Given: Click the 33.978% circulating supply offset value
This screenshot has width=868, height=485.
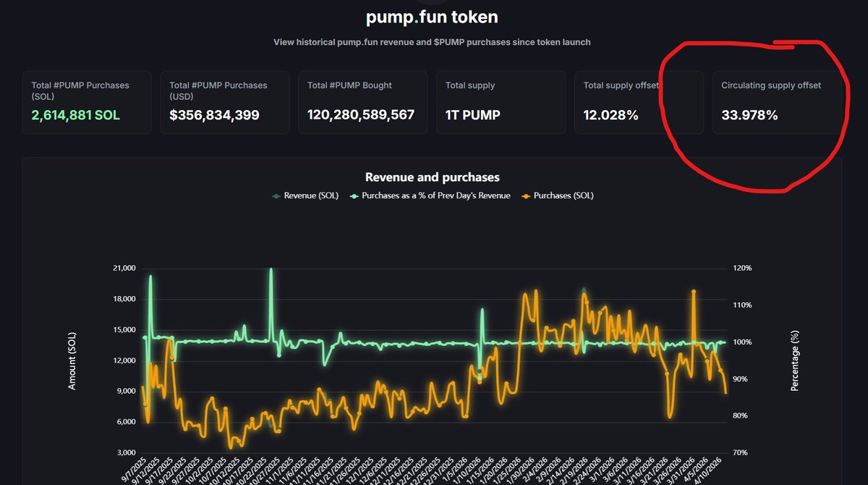Looking at the screenshot, I should [749, 115].
